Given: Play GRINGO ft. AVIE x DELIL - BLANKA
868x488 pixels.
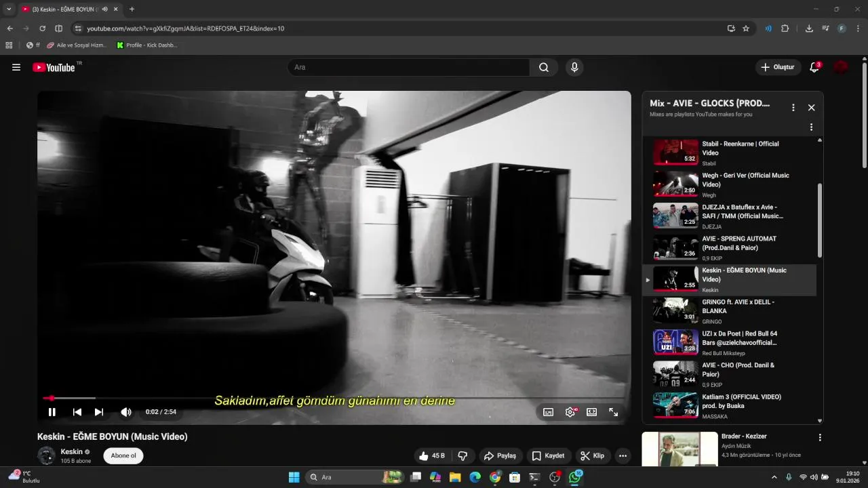Looking at the screenshot, I should click(729, 311).
